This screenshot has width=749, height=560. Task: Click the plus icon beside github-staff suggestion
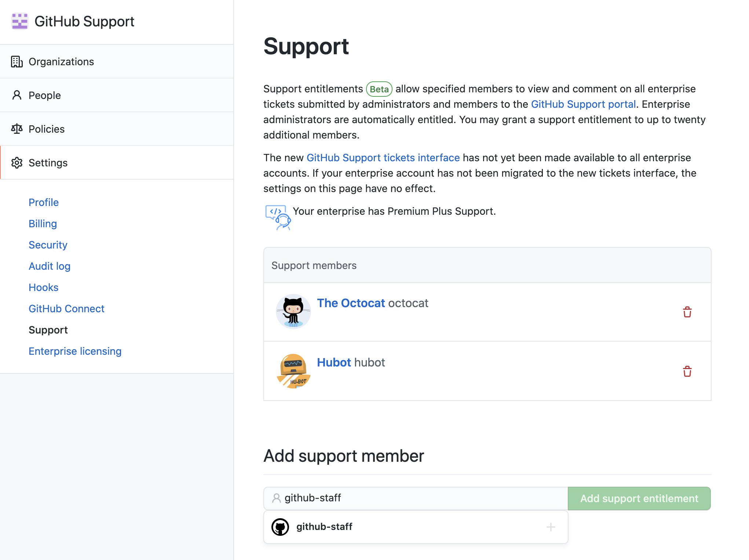[x=551, y=527]
